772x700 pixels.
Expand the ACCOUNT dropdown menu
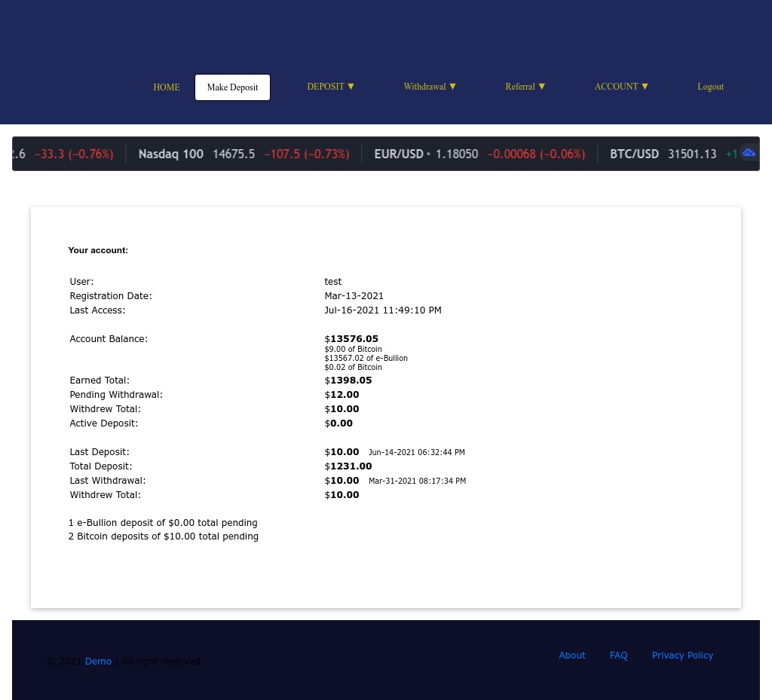[621, 87]
